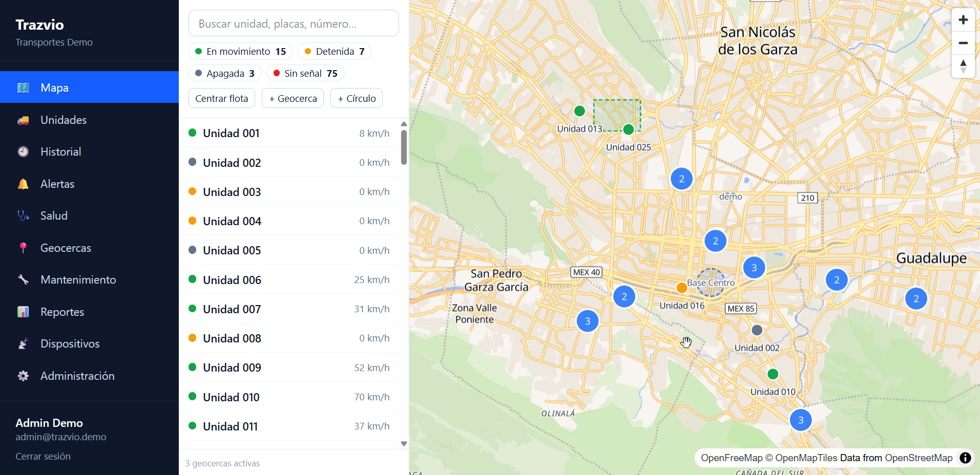This screenshot has height=475, width=980.
Task: Toggle the Detenida filter chip
Action: point(335,51)
